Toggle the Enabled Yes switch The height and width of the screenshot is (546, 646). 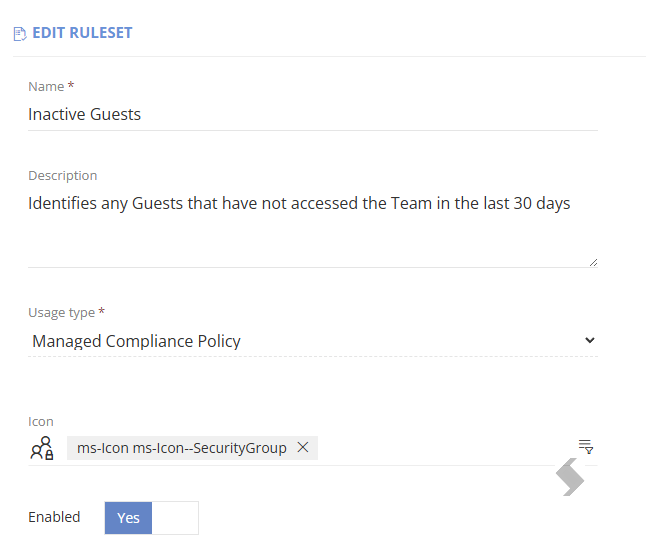pyautogui.click(x=128, y=518)
